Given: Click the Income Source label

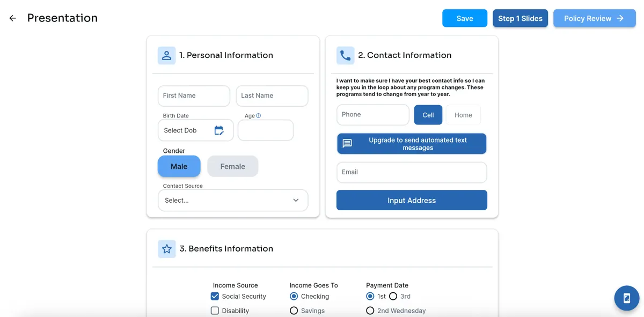Looking at the screenshot, I should [235, 285].
